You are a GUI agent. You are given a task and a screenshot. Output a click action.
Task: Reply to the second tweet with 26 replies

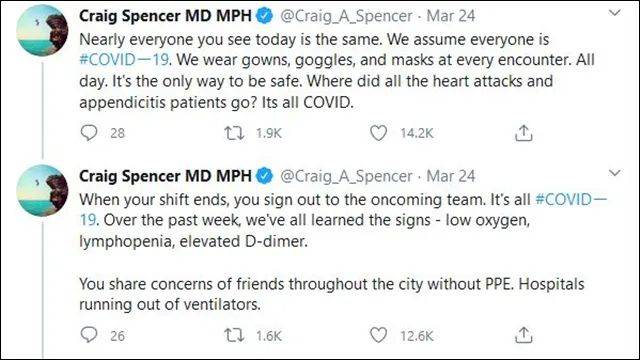[x=89, y=335]
